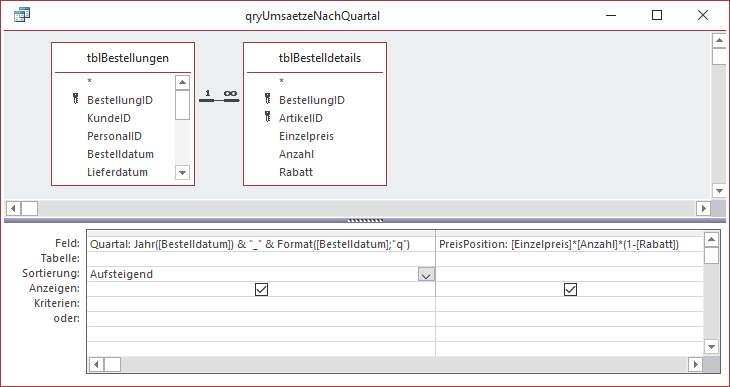730x387 pixels.
Task: Click the tblBestelldetails table header
Action: [x=315, y=58]
